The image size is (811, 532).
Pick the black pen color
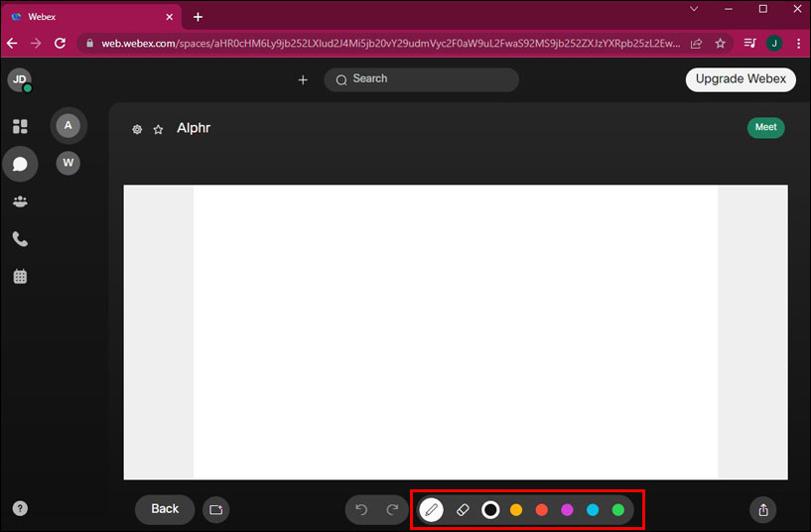(x=490, y=510)
